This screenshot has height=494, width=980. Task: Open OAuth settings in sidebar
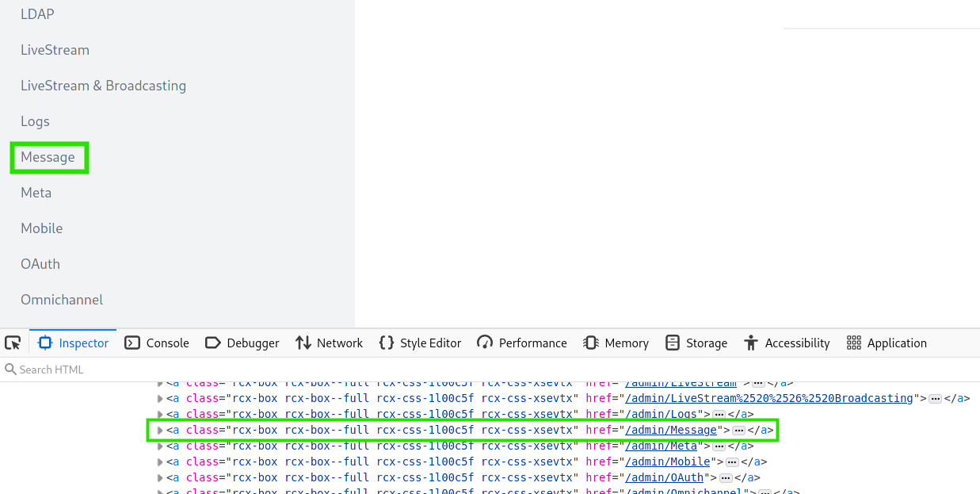[x=40, y=264]
